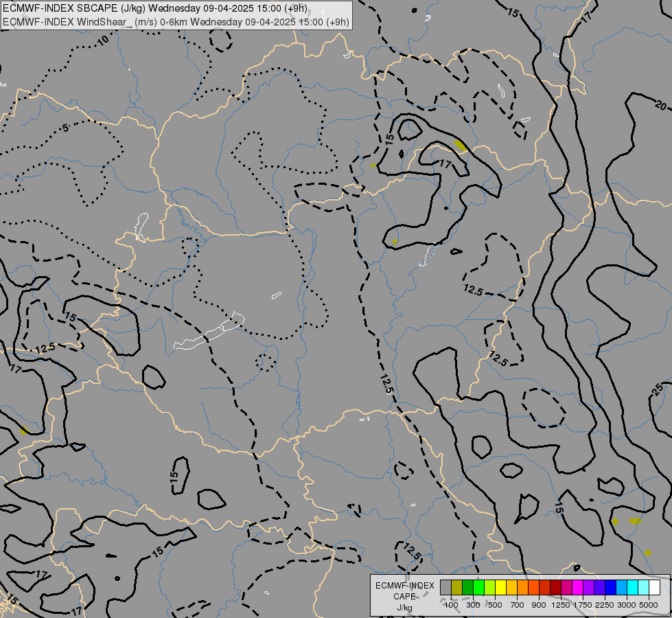Click the legend label 2250
This screenshot has width=672, height=618.
[x=604, y=605]
